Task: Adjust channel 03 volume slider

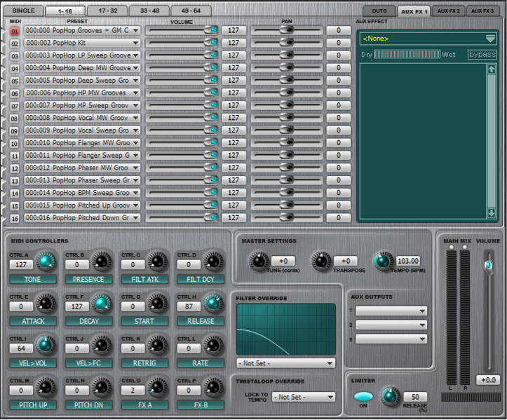Action: tap(182, 55)
